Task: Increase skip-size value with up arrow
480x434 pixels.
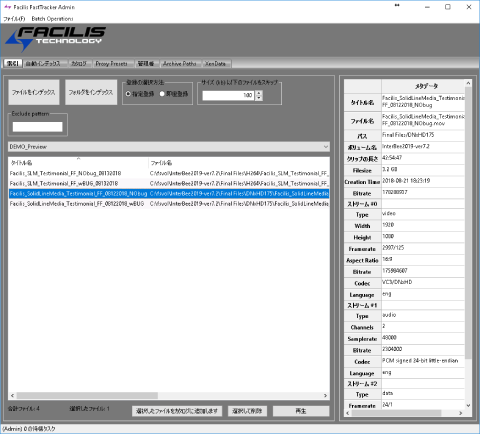Action: [259, 93]
